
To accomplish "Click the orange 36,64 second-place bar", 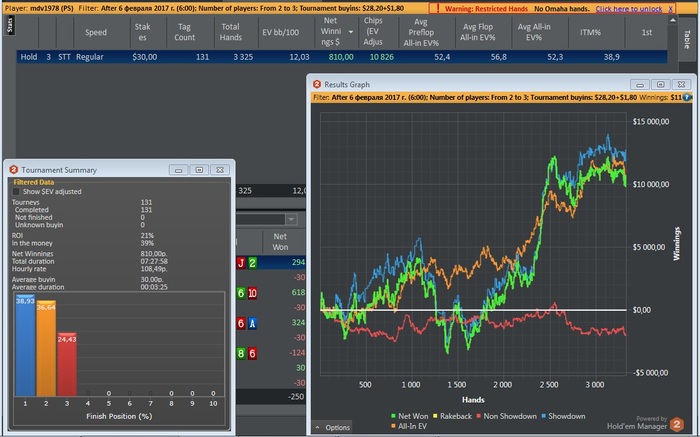I will (x=46, y=348).
